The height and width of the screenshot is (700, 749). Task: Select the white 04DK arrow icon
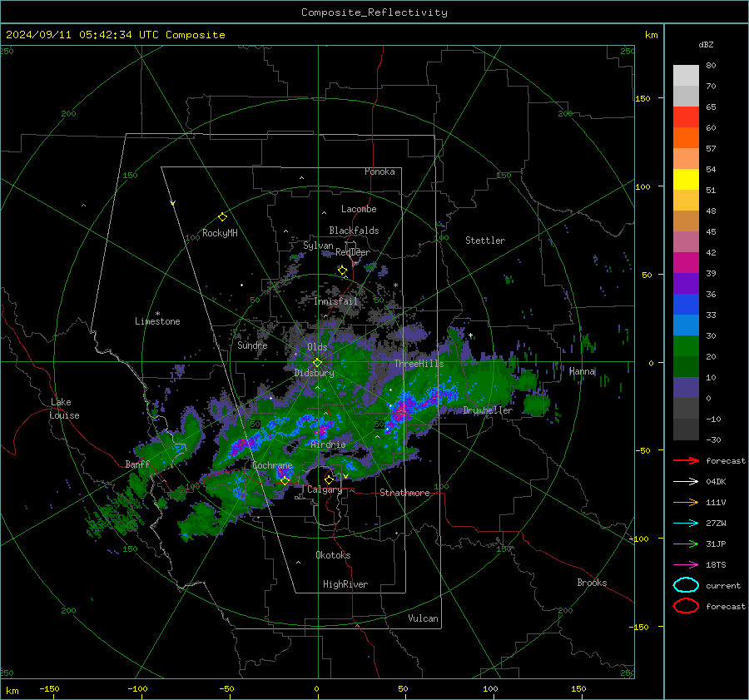click(x=686, y=481)
